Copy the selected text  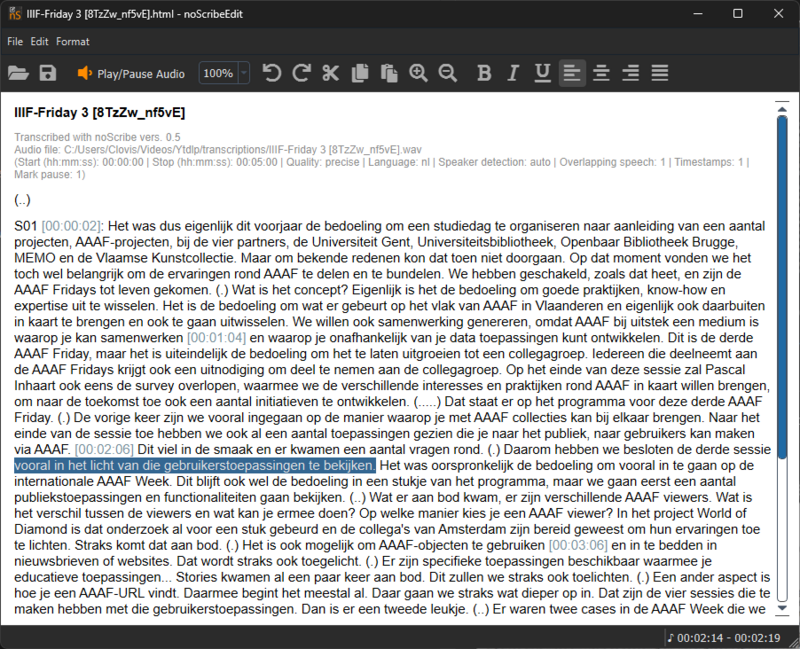point(358,72)
